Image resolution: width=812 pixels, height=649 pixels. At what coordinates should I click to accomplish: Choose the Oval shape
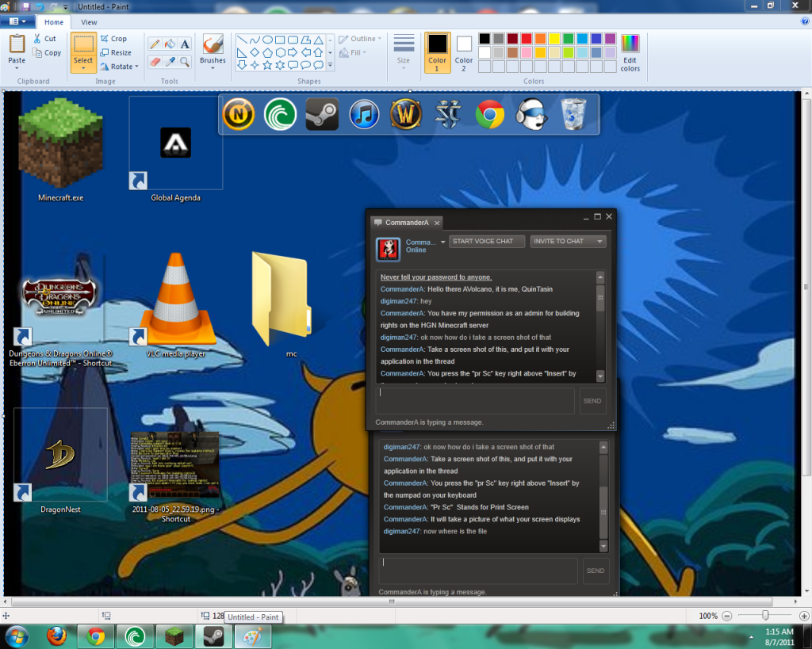267,40
